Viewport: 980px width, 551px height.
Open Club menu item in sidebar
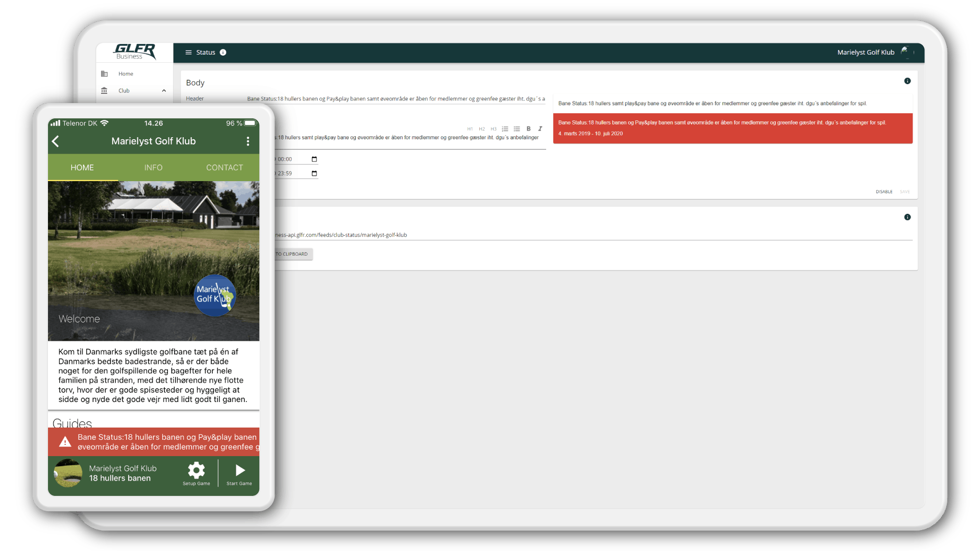124,91
